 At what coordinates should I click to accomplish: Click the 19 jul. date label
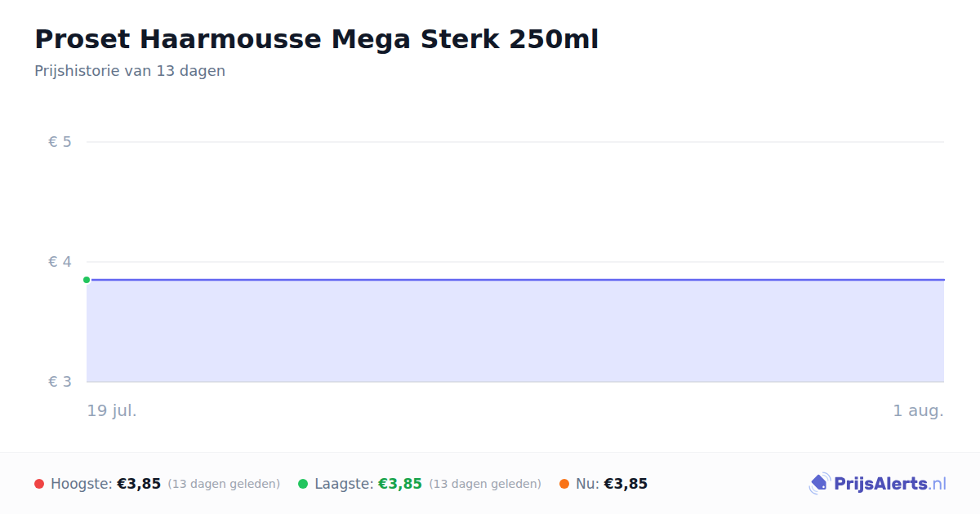pos(112,410)
